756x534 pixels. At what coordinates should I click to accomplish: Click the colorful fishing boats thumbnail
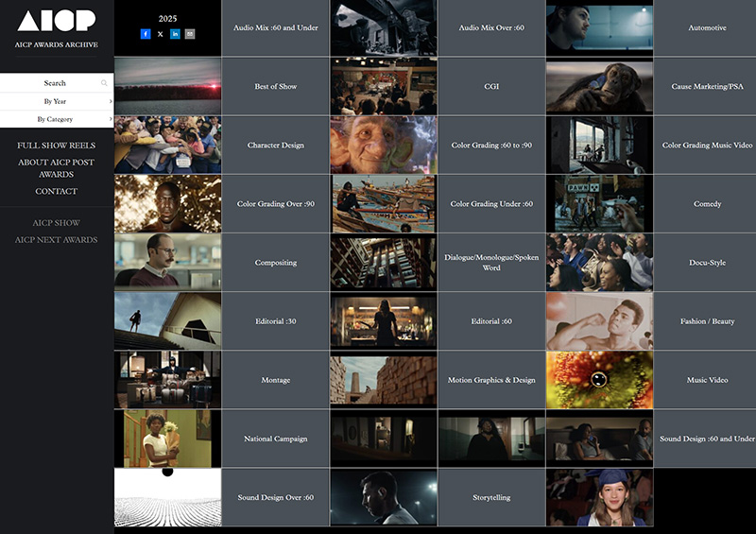pyautogui.click(x=384, y=203)
